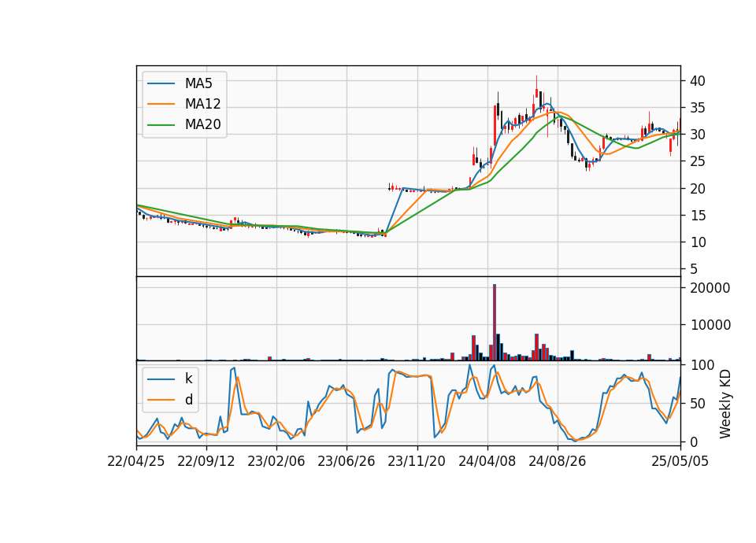
Task: Click the blue MA5 legend line sample
Action: click(161, 83)
